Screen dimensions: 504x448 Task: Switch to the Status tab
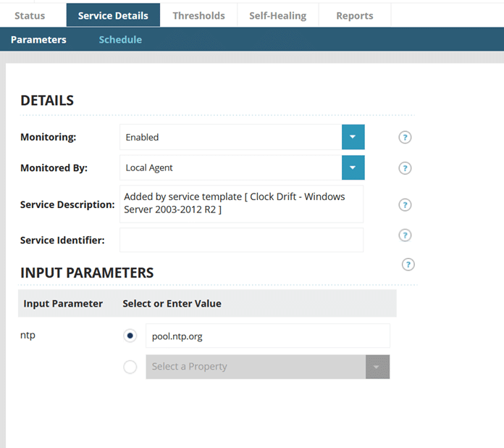pyautogui.click(x=30, y=15)
